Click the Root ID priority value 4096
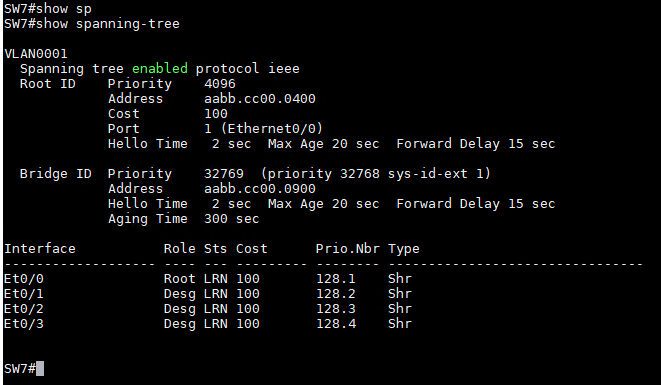Image resolution: width=661 pixels, height=385 pixels. (x=220, y=83)
